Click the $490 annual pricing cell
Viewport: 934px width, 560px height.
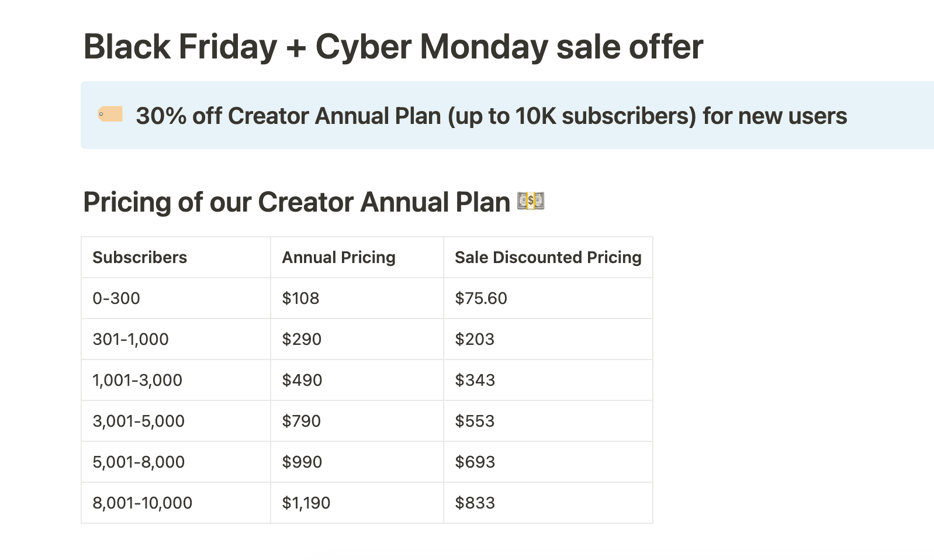pyautogui.click(x=302, y=380)
